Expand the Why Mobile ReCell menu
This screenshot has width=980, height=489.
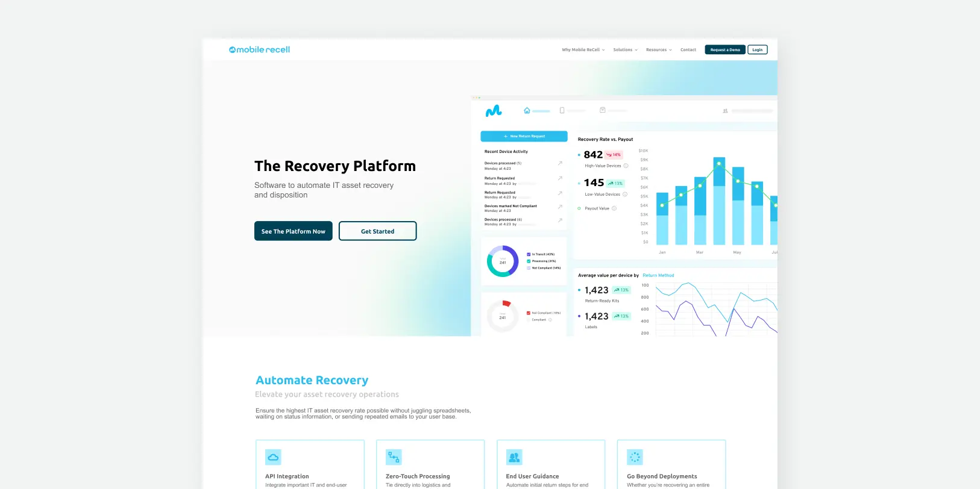point(583,50)
